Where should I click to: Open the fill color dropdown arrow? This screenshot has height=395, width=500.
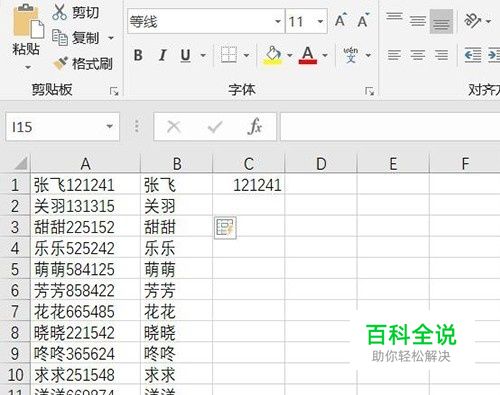coord(289,55)
